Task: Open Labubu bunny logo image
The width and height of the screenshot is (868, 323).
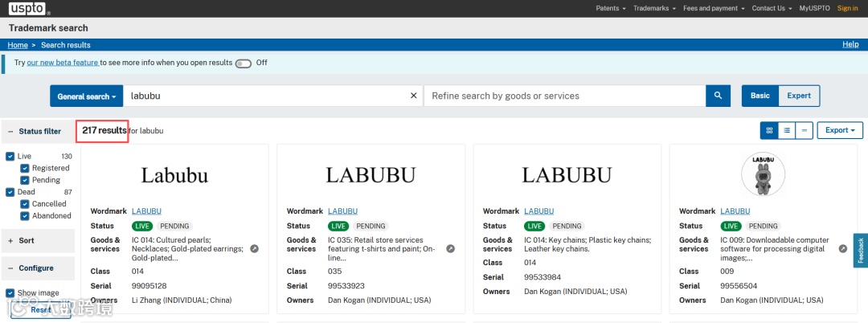Action: [763, 175]
